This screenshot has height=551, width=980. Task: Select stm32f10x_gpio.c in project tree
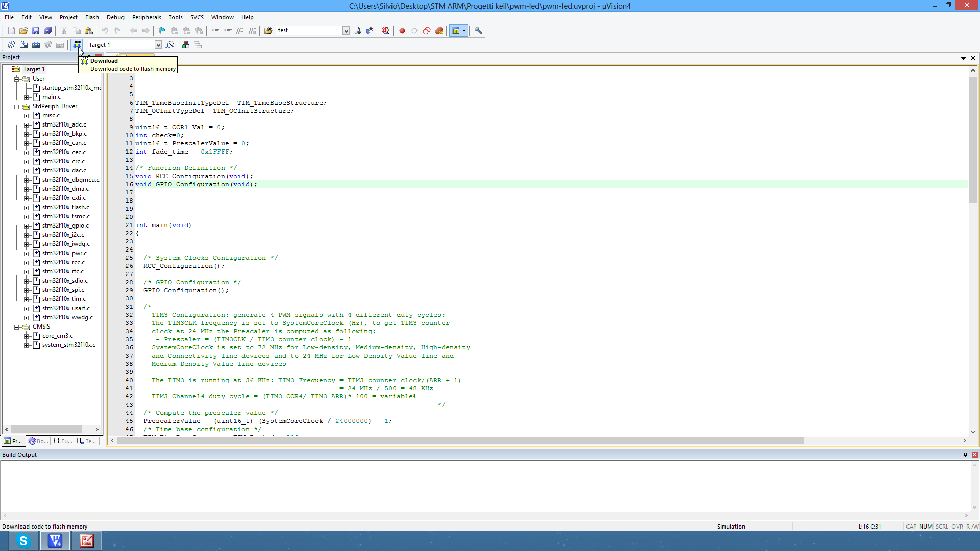65,226
